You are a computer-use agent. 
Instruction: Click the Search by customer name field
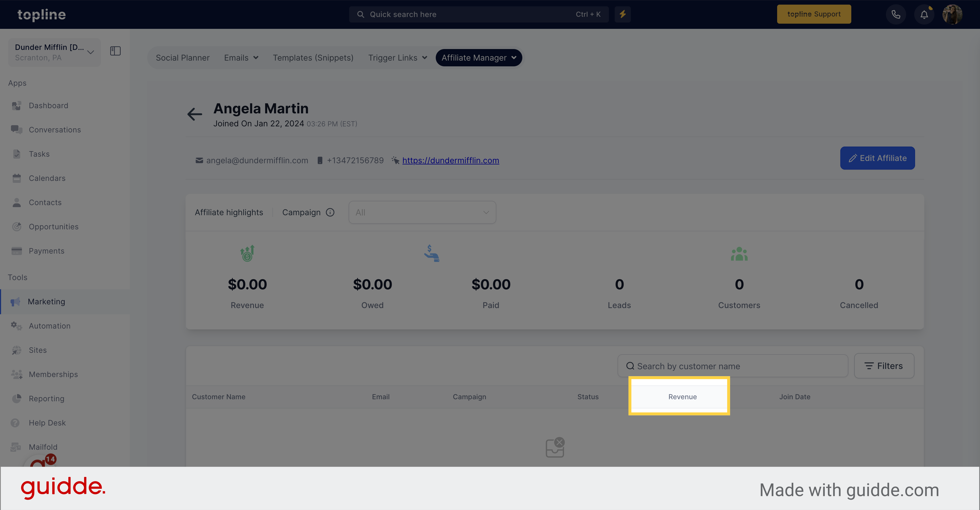(x=733, y=366)
